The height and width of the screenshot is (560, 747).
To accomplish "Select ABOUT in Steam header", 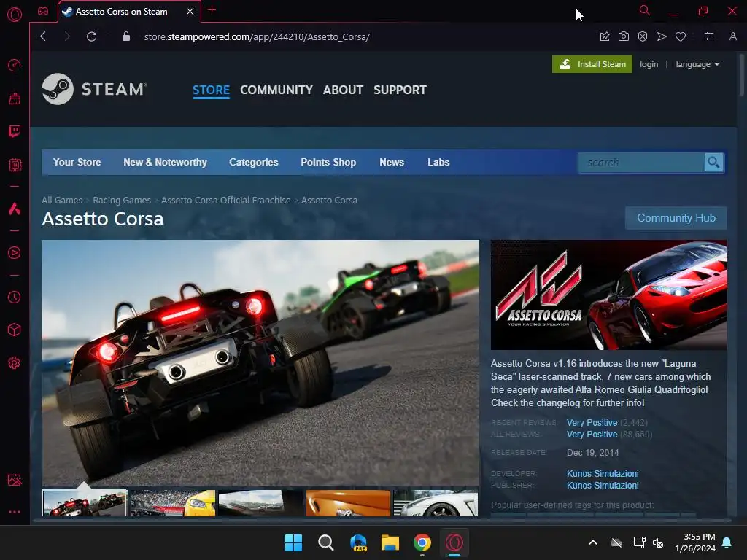I will pos(343,90).
